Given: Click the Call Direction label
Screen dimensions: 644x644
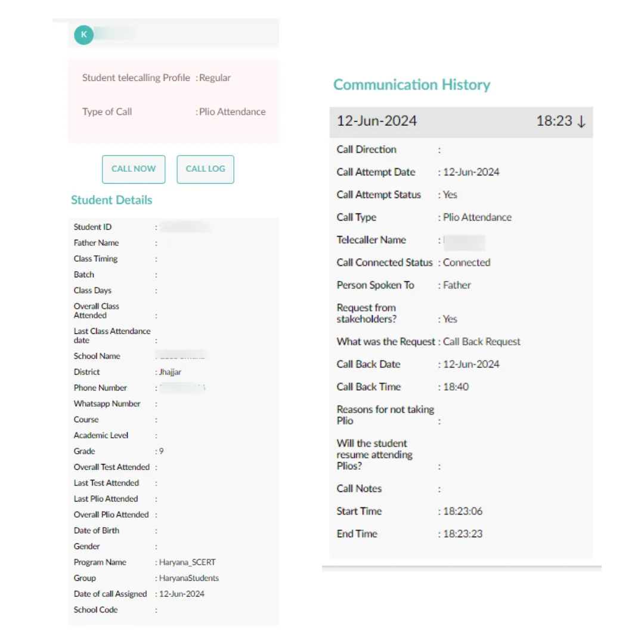Looking at the screenshot, I should pos(366,150).
